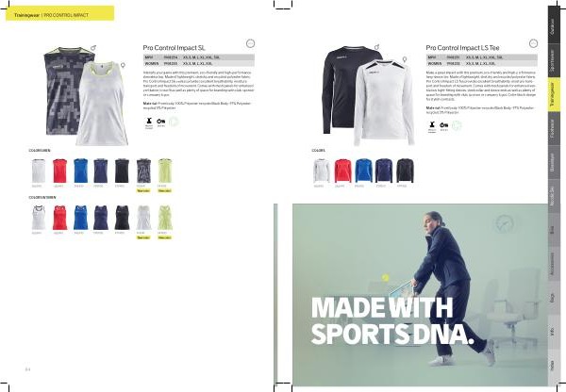The image size is (566, 392).
Task: Select the red men's sleeveless color swatch
Action: tap(59, 171)
